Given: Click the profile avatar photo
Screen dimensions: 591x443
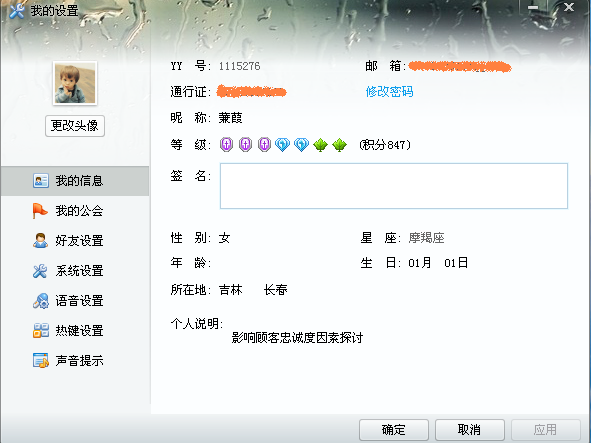Looking at the screenshot, I should click(x=75, y=83).
